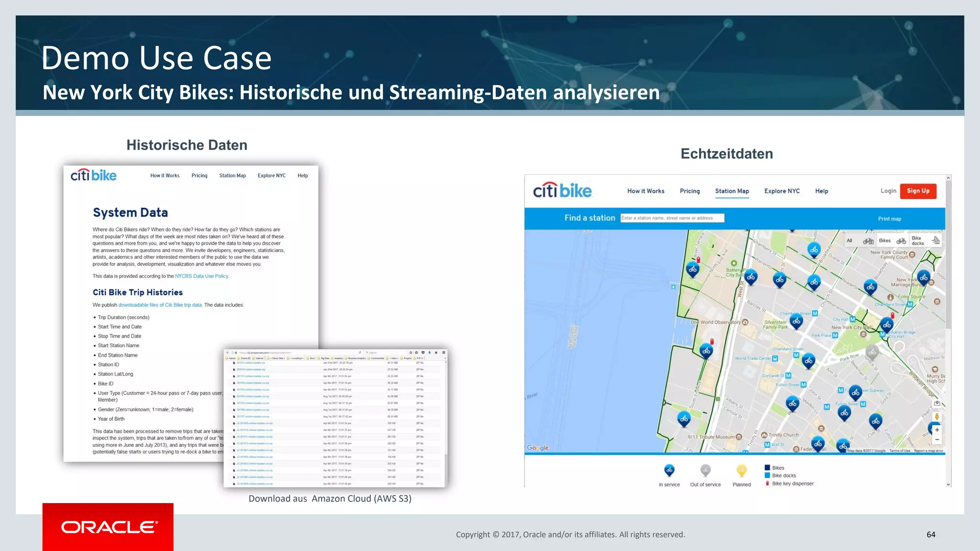Open Station Map in Historische Daten page
Image resolution: width=980 pixels, height=551 pixels.
233,176
